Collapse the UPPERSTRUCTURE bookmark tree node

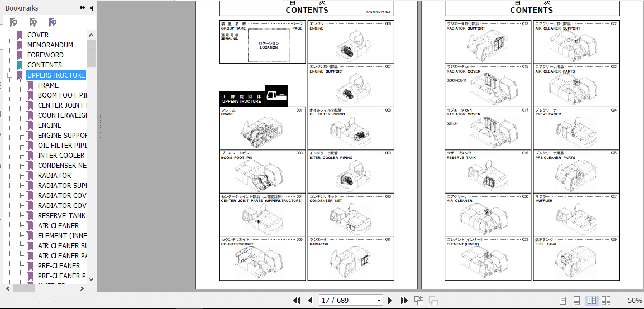10,75
